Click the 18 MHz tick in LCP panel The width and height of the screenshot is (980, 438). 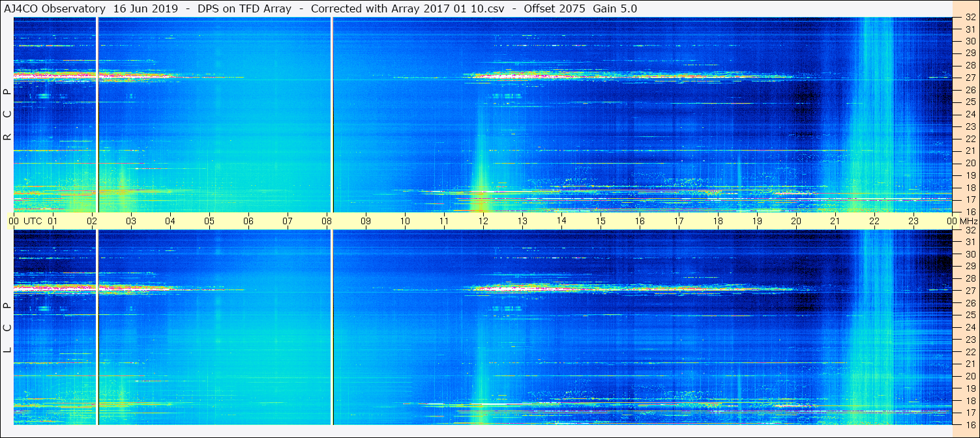(x=970, y=401)
